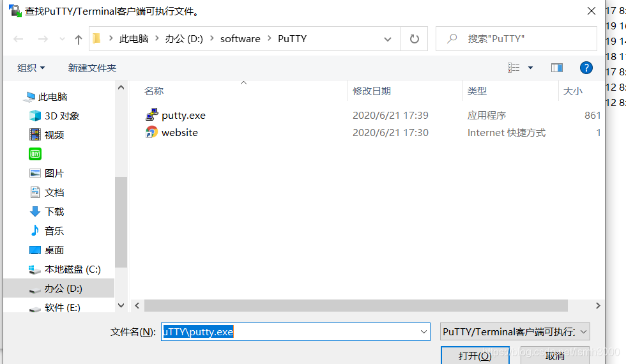Open help with the question mark icon
Image resolution: width=626 pixels, height=364 pixels.
pos(586,68)
